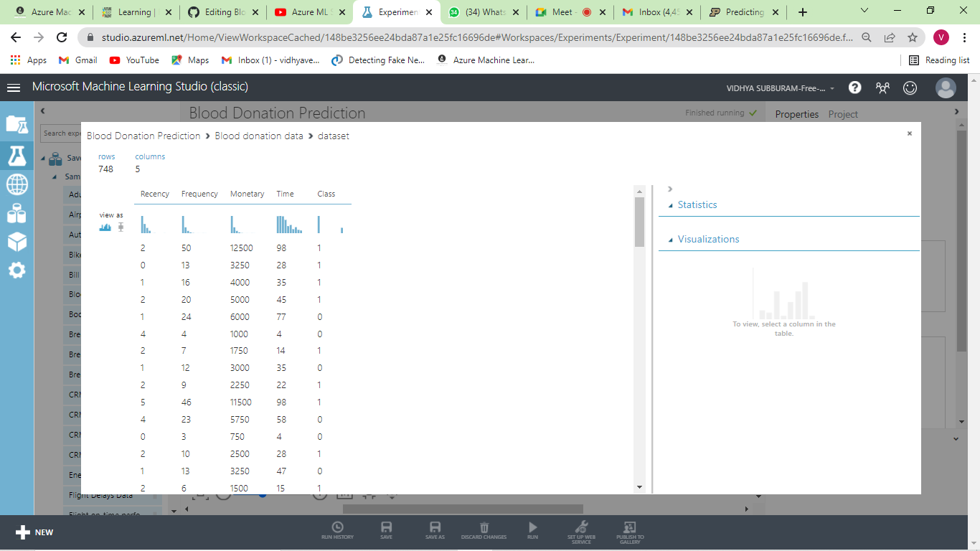The height and width of the screenshot is (551, 980).
Task: Open the Trained Models cube icon
Action: click(x=17, y=242)
